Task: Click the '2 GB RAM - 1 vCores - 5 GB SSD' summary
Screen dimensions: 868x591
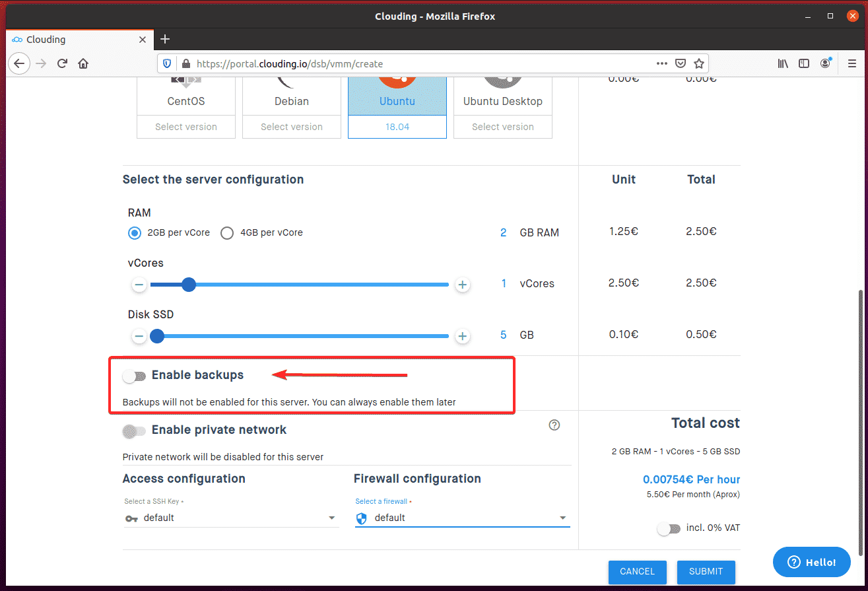Action: click(x=676, y=452)
